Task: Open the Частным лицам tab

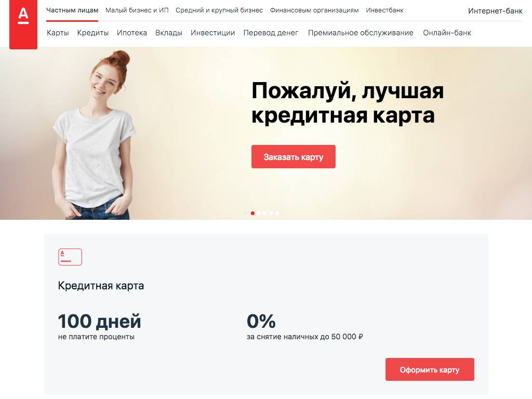Action: pos(72,10)
